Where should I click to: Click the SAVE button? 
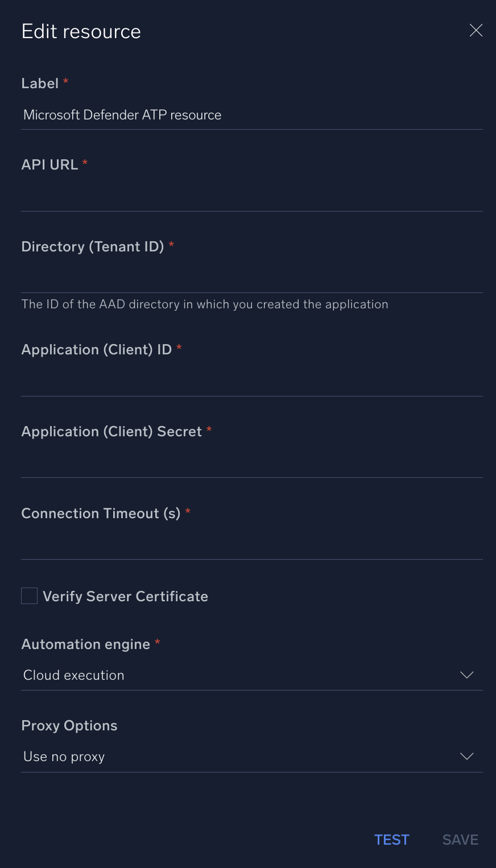[460, 840]
